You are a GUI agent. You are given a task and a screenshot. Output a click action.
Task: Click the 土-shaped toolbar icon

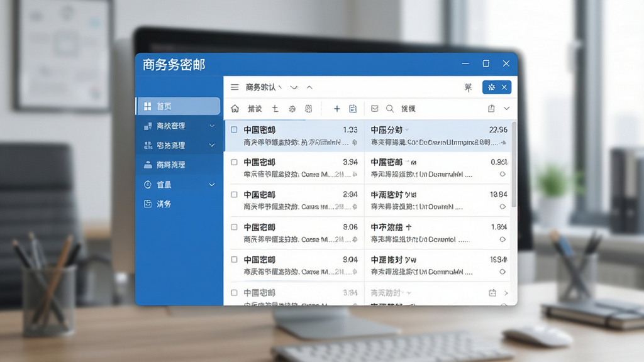[275, 108]
